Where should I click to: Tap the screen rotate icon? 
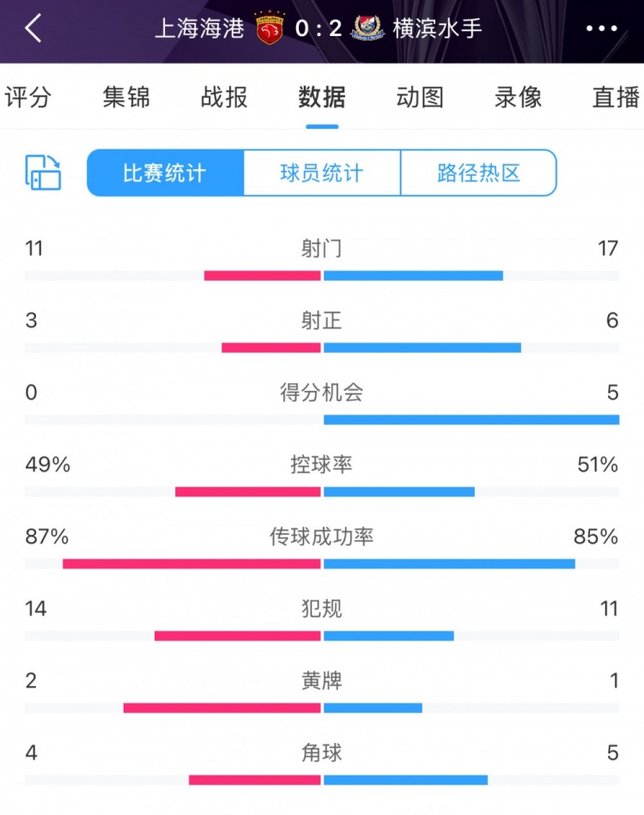(x=44, y=173)
